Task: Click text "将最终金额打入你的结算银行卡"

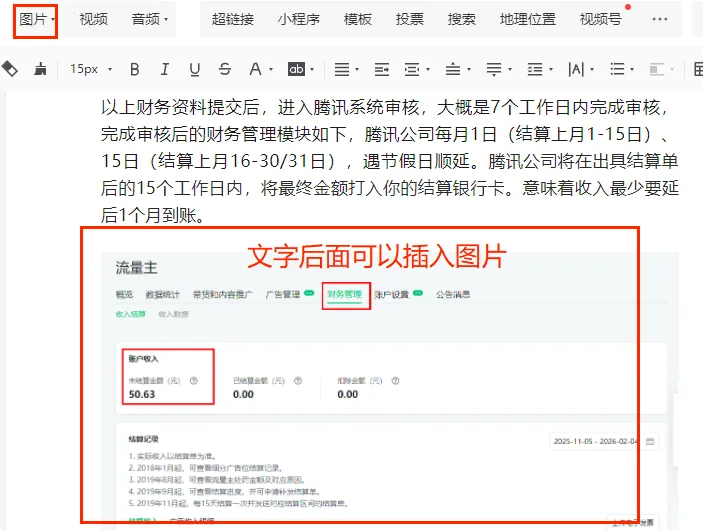Action: pos(383,188)
